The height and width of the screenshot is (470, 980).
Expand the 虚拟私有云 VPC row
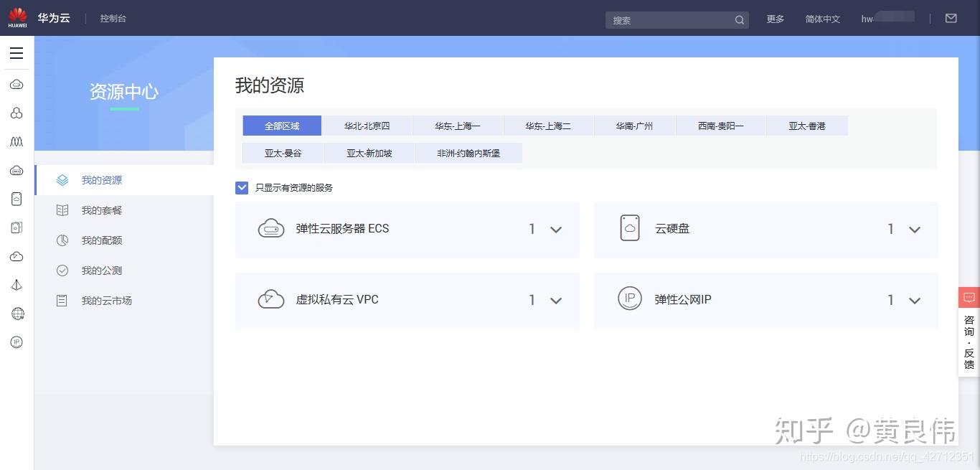[556, 301]
